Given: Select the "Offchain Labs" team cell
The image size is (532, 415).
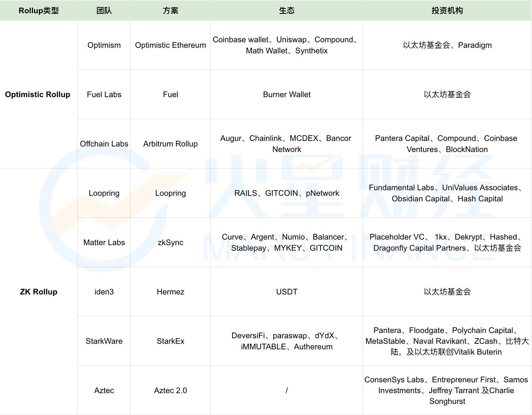Looking at the screenshot, I should pyautogui.click(x=104, y=144).
